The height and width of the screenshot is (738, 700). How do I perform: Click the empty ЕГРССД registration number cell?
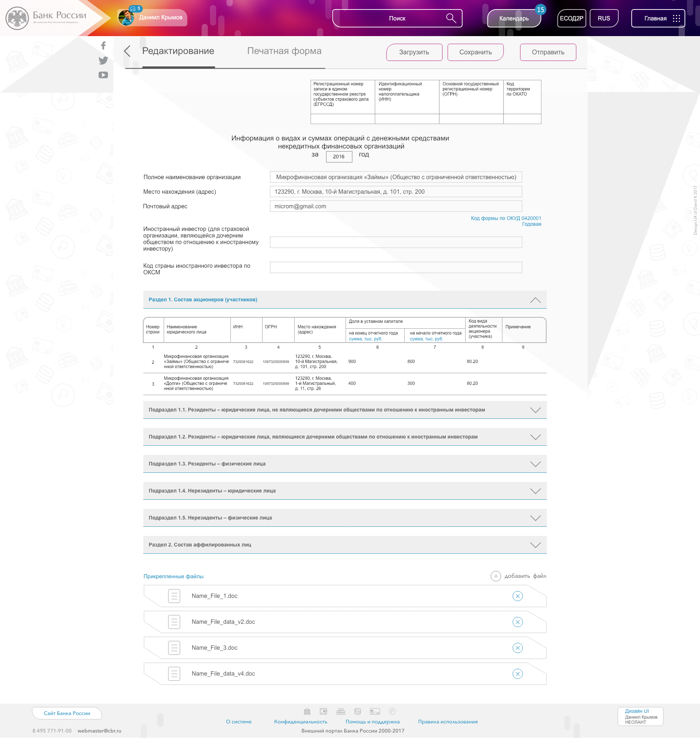pos(343,119)
